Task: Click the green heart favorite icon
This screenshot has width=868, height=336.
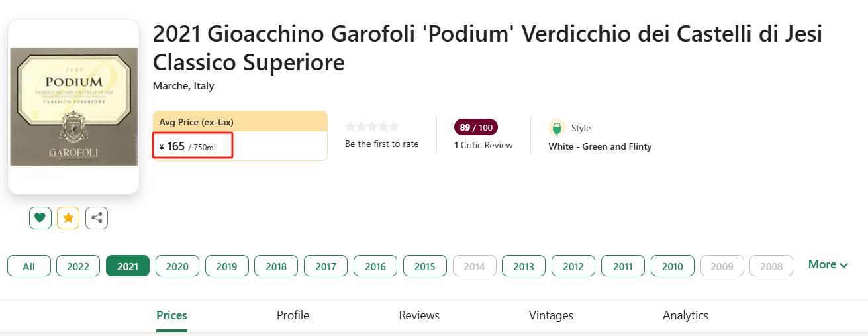Action: click(40, 217)
